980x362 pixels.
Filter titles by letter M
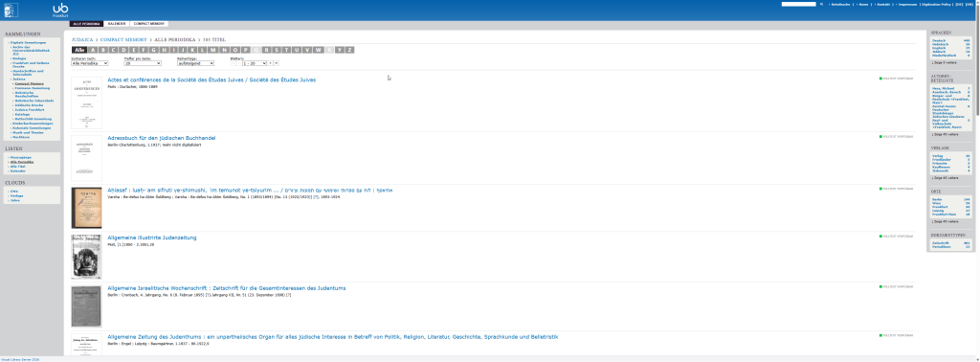pyautogui.click(x=213, y=50)
